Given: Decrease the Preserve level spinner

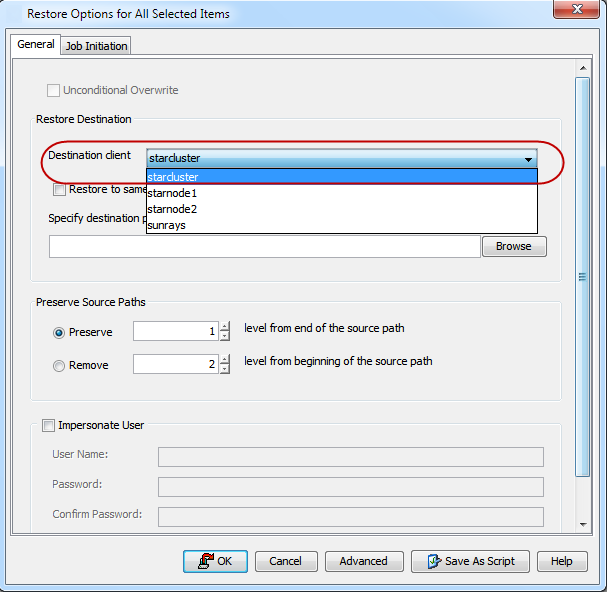Looking at the screenshot, I should [x=225, y=336].
